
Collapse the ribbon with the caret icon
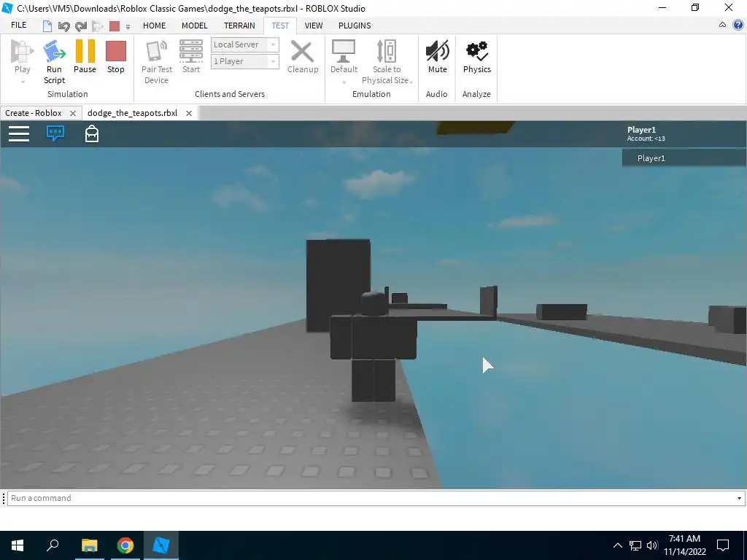722,26
